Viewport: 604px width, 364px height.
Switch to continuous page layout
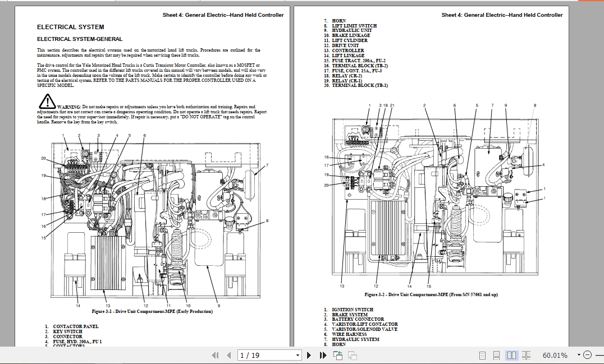[497, 356]
